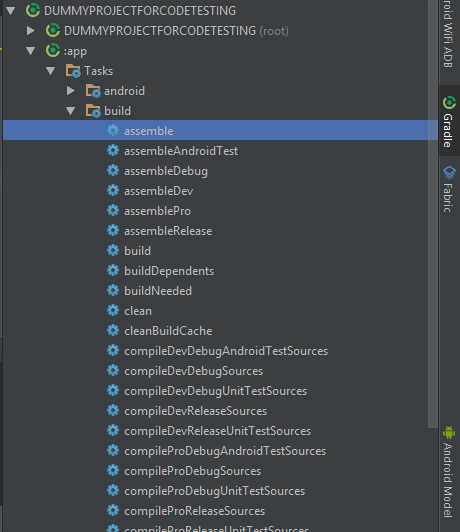Click the gear icon next to compileDevDebugSources

(113, 370)
